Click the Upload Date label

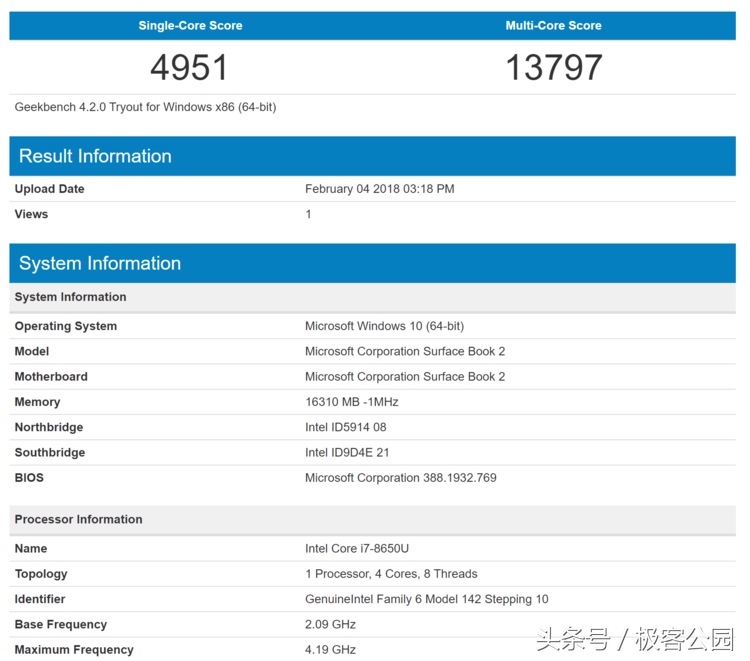pyautogui.click(x=49, y=189)
